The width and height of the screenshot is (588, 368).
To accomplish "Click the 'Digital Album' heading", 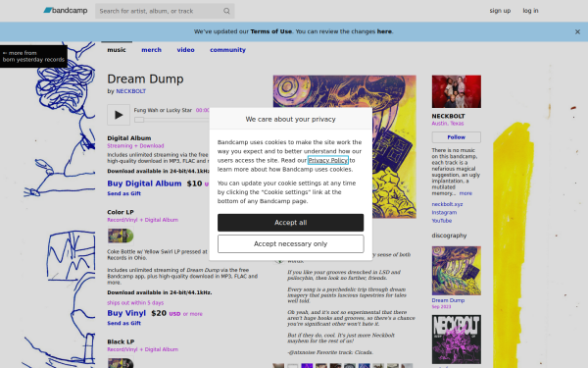I will [x=129, y=138].
